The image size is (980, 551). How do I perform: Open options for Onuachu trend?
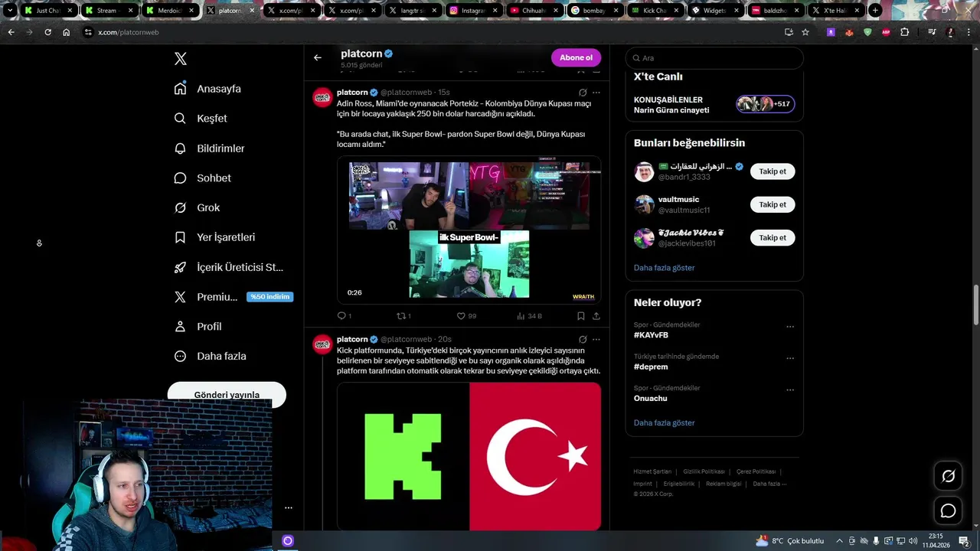790,390
